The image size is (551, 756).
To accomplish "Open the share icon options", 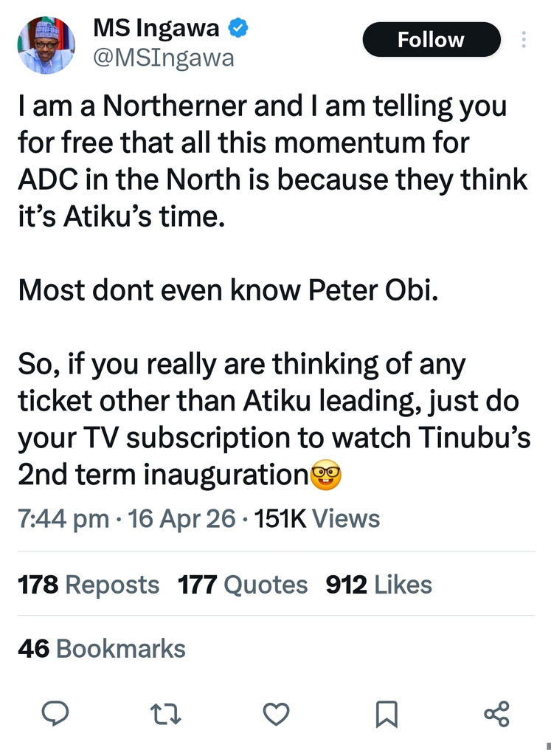I will [x=496, y=713].
